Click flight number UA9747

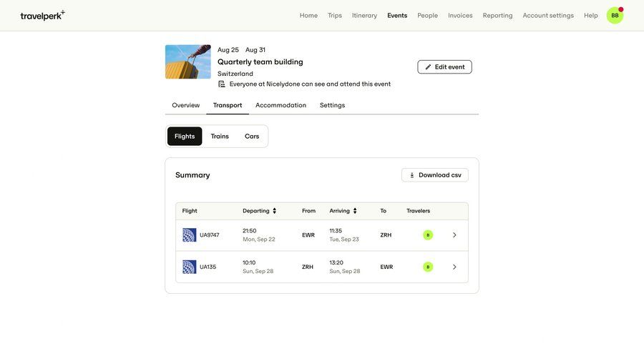coord(210,235)
